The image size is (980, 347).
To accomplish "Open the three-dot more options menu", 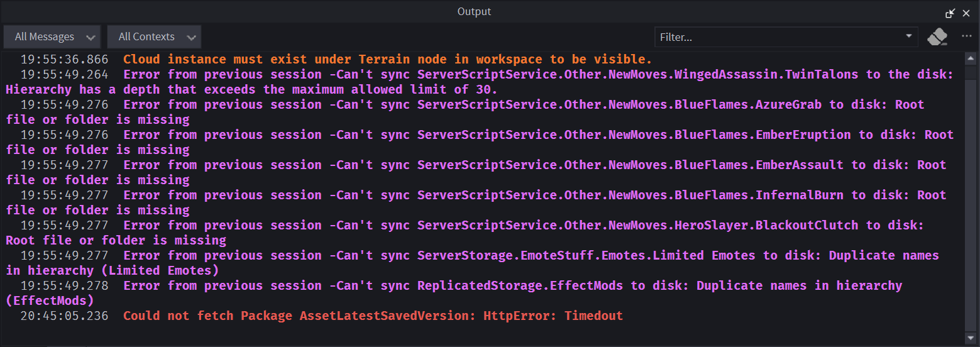I will [x=967, y=36].
